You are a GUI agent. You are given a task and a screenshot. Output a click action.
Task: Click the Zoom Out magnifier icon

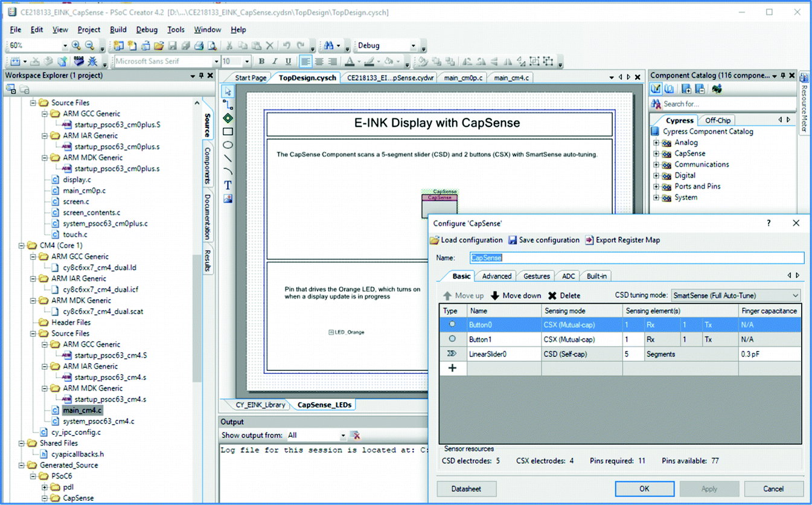click(89, 46)
